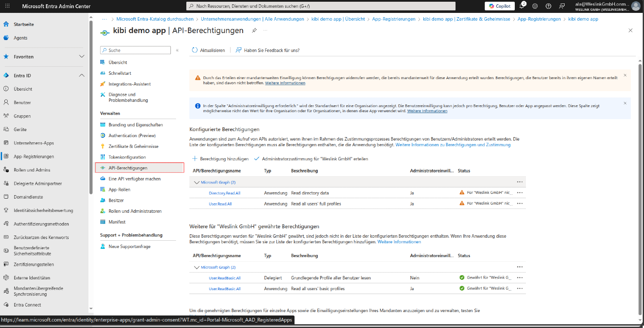This screenshot has width=644, height=328.
Task: Open more options for User.Read.All row
Action: pyautogui.click(x=520, y=204)
